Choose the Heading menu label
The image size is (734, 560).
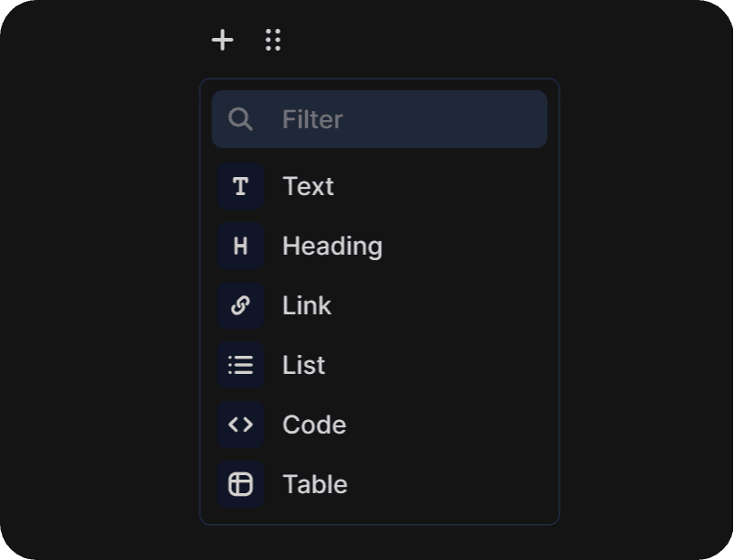tap(332, 247)
